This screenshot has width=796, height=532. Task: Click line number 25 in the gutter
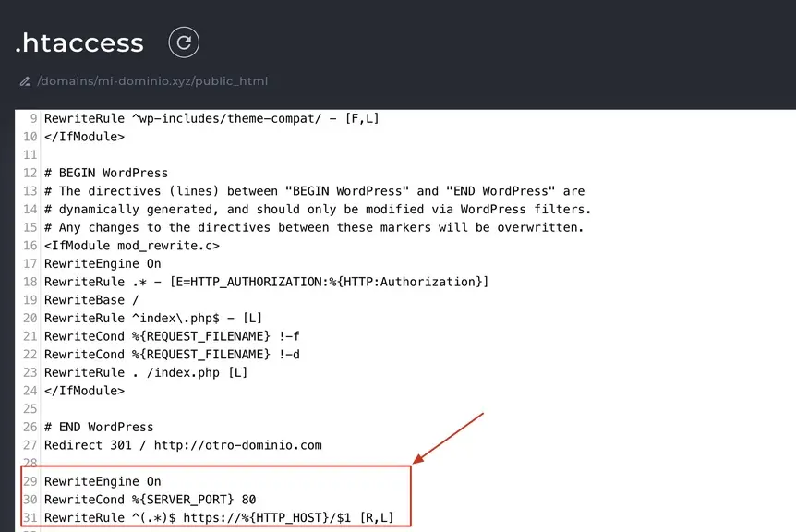pos(30,409)
